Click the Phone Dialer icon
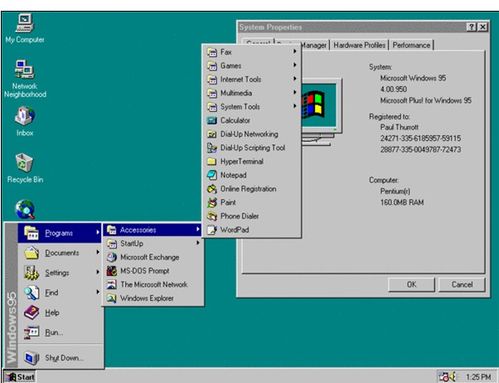This screenshot has width=499, height=383. (212, 216)
